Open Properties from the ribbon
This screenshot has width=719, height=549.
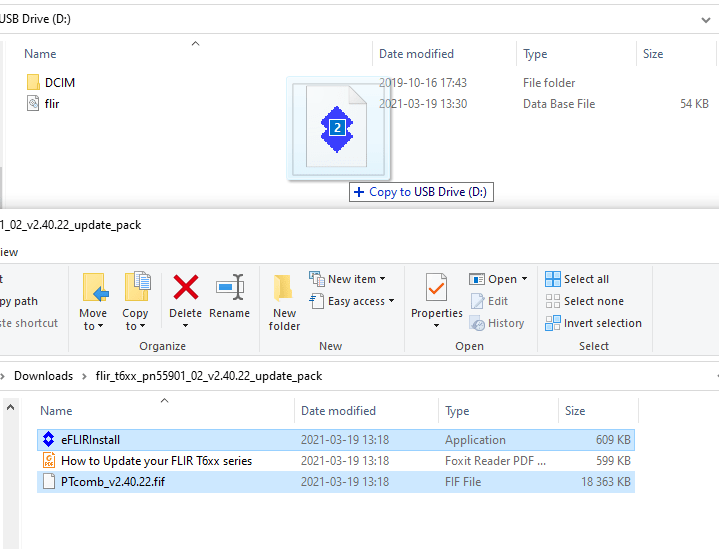pos(437,290)
